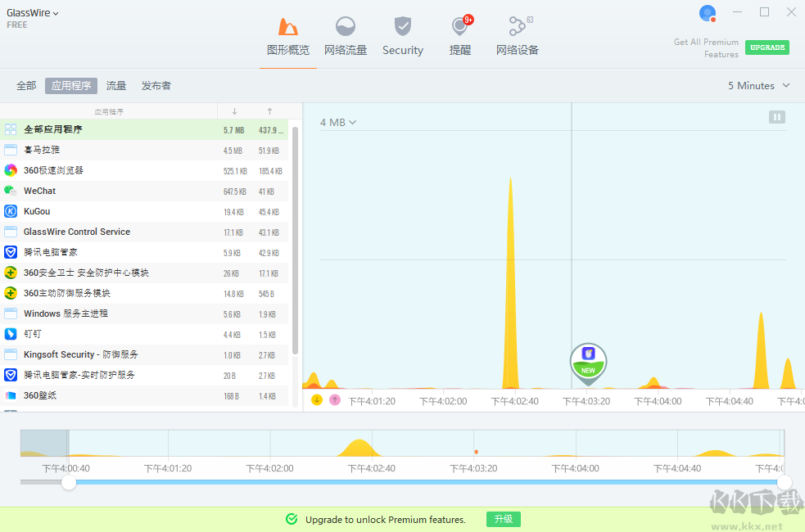The height and width of the screenshot is (532, 805).
Task: Pause the live graph
Action: [777, 117]
